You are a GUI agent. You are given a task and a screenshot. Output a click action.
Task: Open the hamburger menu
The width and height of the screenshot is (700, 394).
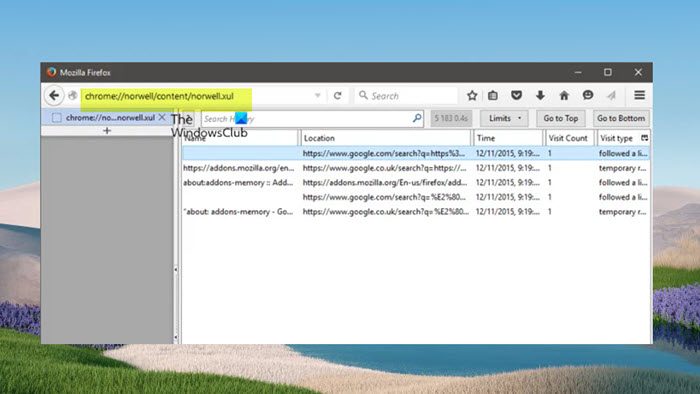[639, 95]
